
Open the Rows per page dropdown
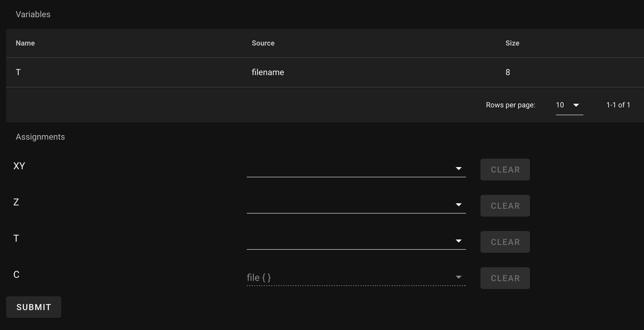click(x=576, y=105)
